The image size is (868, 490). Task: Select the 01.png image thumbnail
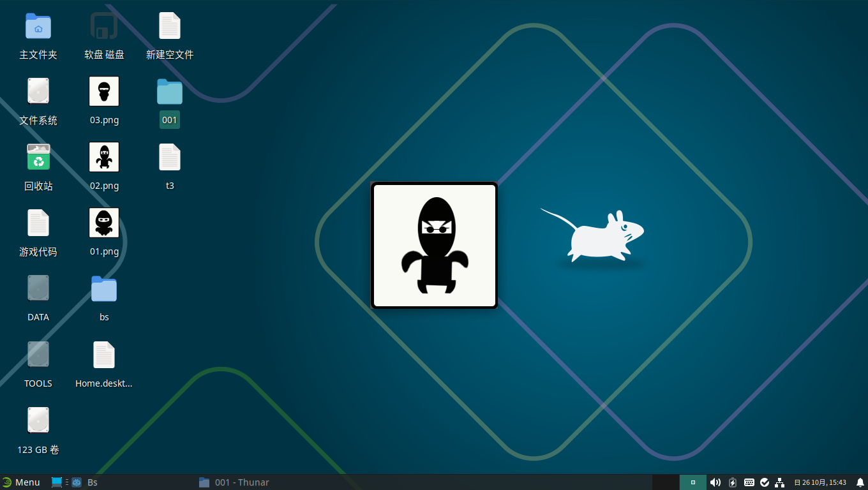click(x=104, y=223)
